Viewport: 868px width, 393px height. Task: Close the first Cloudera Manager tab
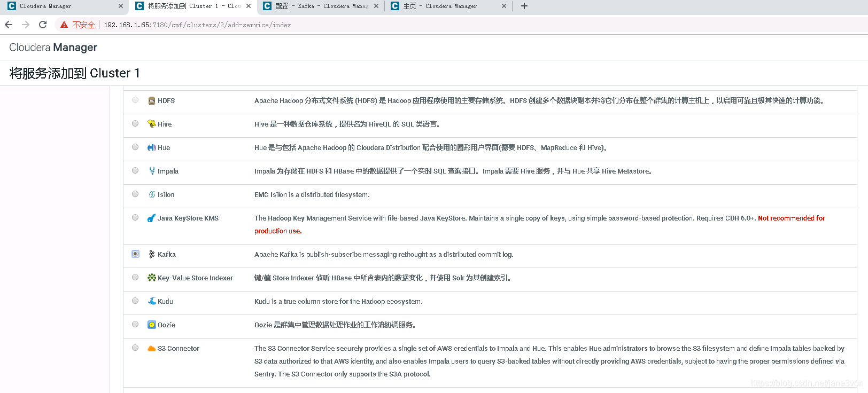click(x=121, y=6)
